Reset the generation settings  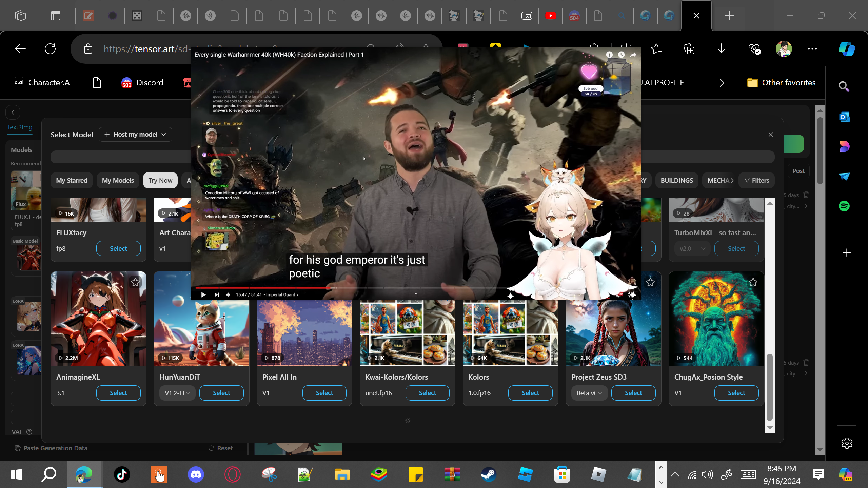[220, 448]
